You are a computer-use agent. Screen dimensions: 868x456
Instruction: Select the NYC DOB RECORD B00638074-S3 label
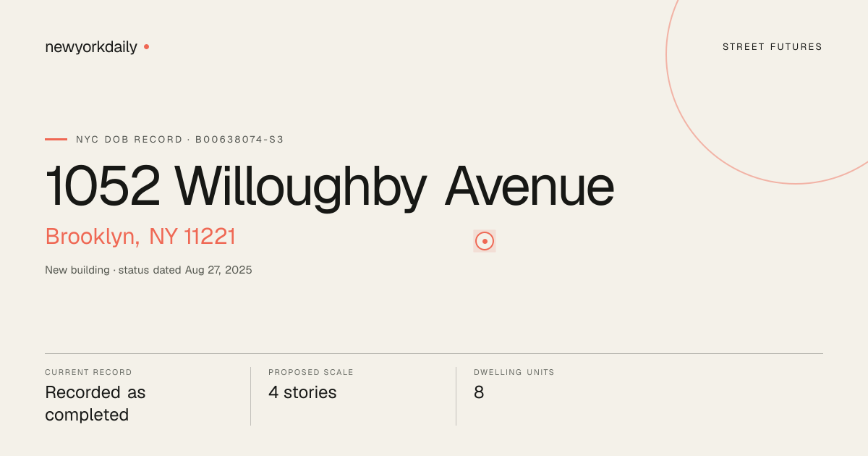[180, 140]
